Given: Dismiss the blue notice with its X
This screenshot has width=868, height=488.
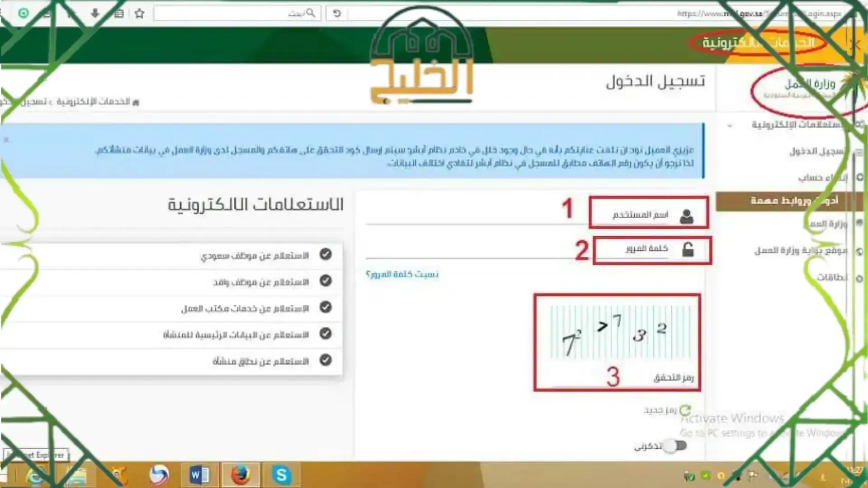Looking at the screenshot, I should (6, 140).
